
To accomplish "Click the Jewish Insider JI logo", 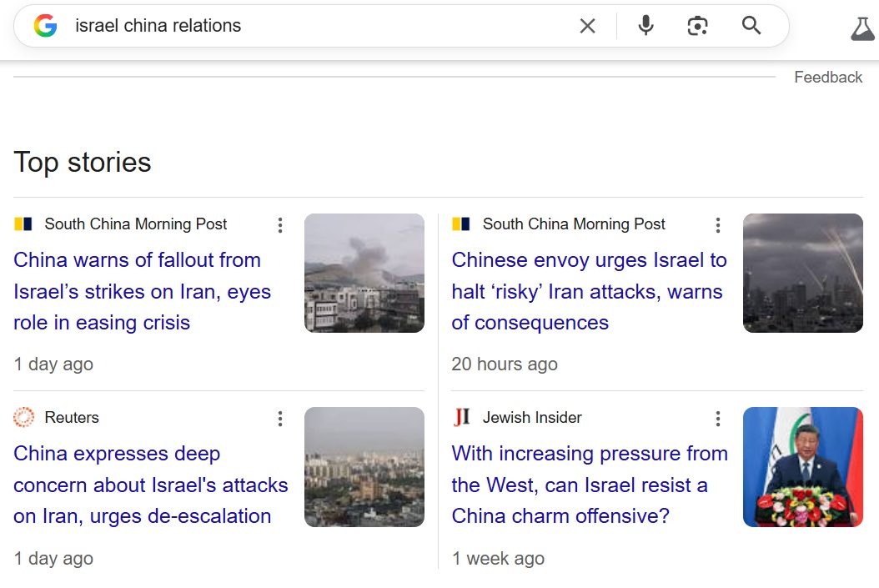I will [x=461, y=418].
